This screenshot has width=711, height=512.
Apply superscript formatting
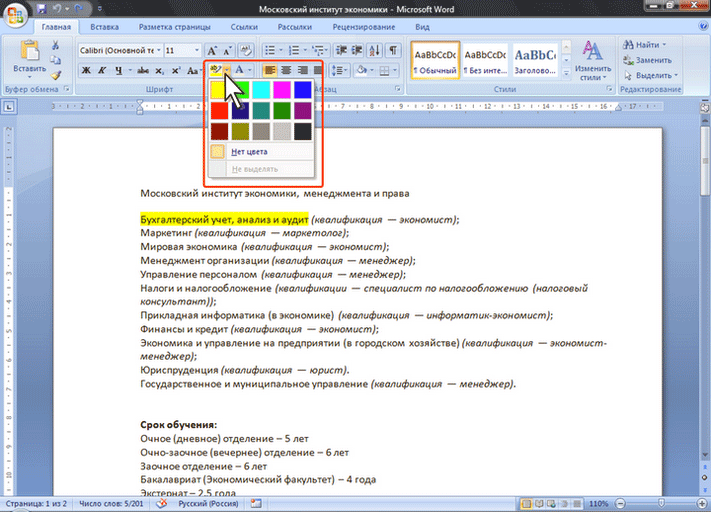[175, 71]
